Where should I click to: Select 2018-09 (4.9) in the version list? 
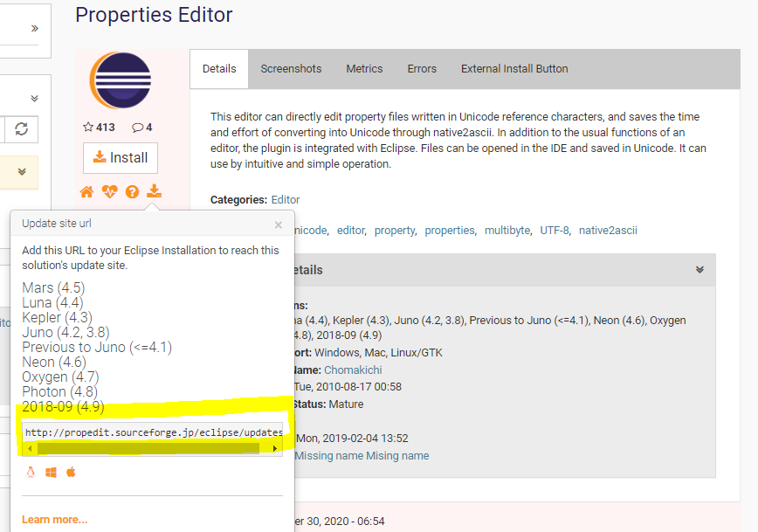click(x=64, y=407)
